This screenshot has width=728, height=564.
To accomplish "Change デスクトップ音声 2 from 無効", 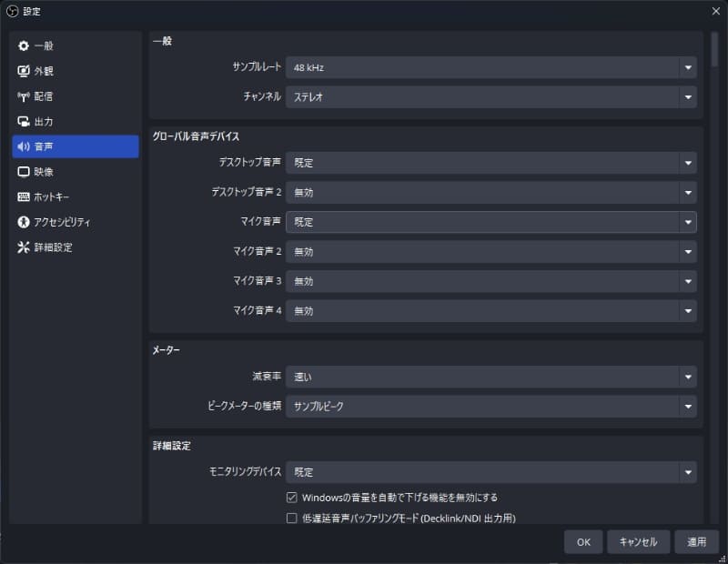I will (491, 192).
